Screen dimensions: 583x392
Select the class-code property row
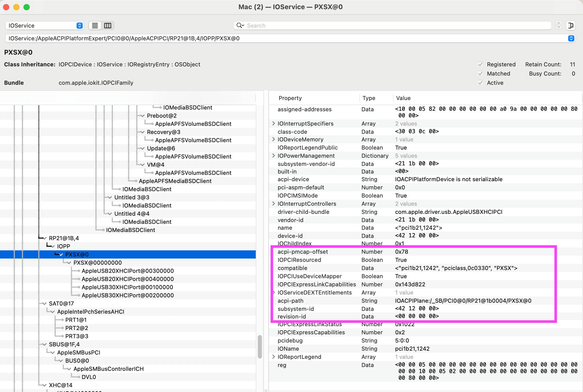[x=426, y=131]
